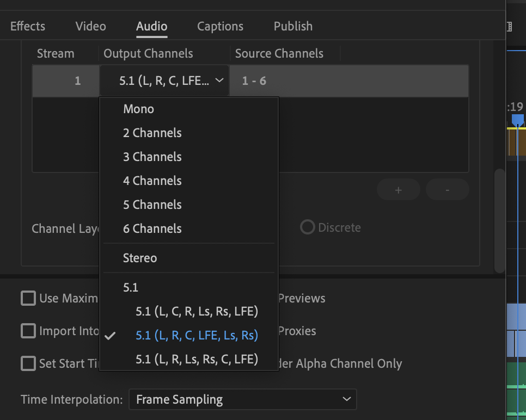
Task: Click the blue playhead marker in the timeline
Action: [518, 121]
